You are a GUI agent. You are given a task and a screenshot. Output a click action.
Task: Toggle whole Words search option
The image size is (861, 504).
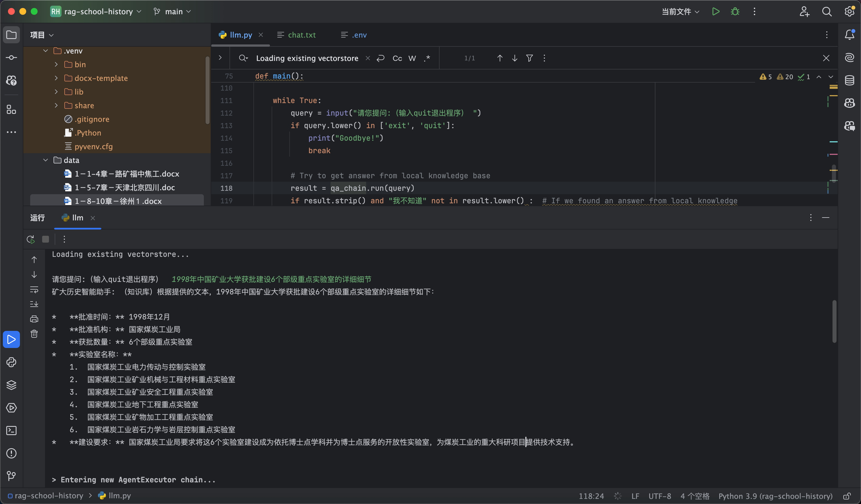tap(412, 58)
